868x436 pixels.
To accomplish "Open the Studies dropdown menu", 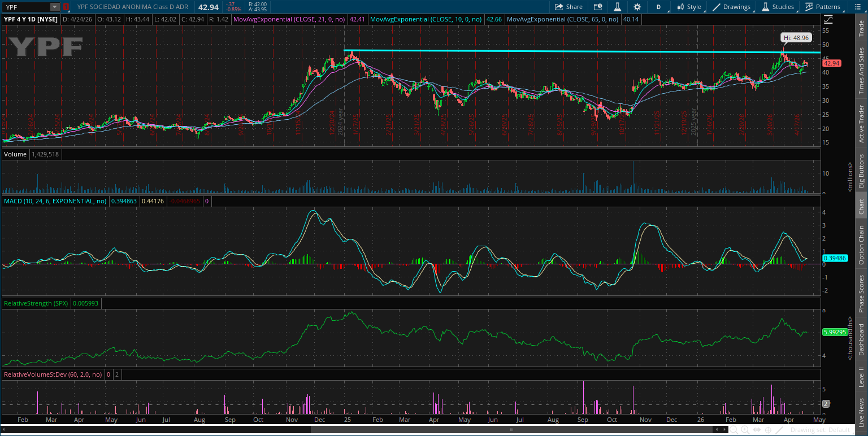I will (x=779, y=7).
